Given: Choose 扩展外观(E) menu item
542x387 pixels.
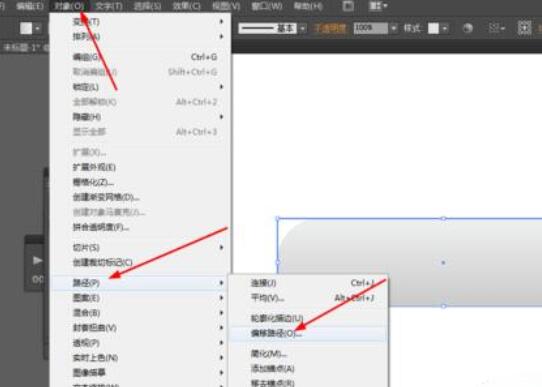Looking at the screenshot, I should (140, 167).
